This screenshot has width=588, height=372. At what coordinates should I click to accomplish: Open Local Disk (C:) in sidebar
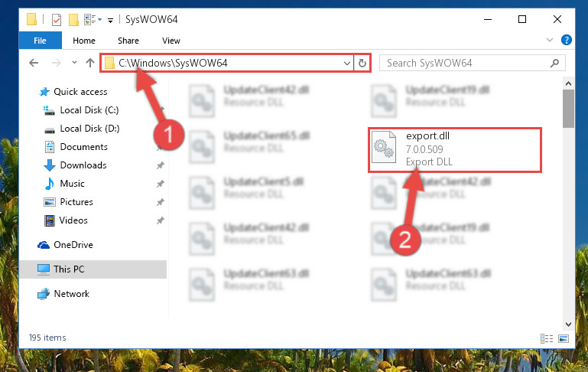coord(89,110)
